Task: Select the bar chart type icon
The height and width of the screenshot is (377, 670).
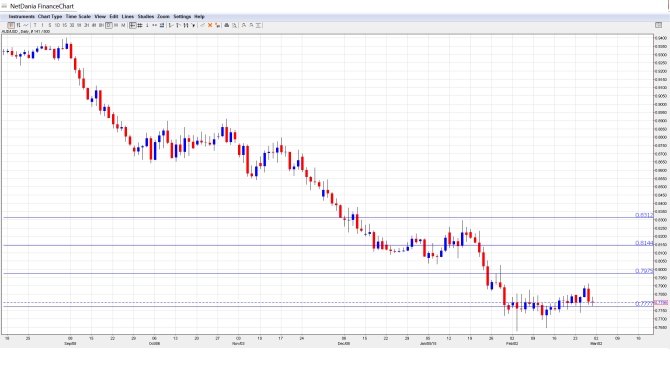Action: (x=18, y=26)
